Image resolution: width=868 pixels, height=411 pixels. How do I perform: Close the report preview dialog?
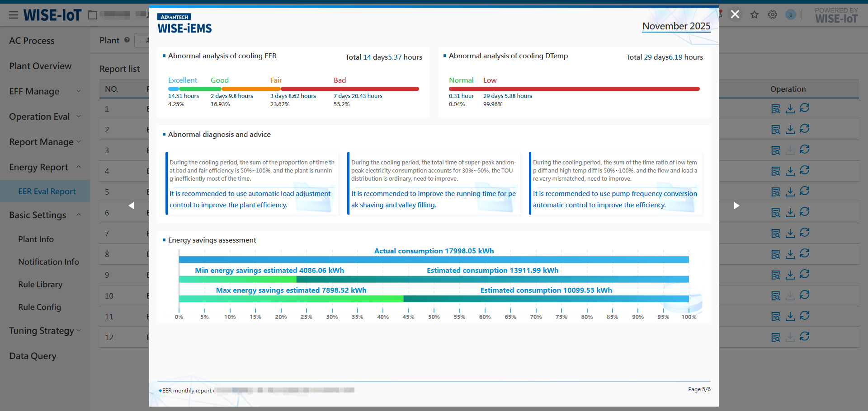point(735,14)
